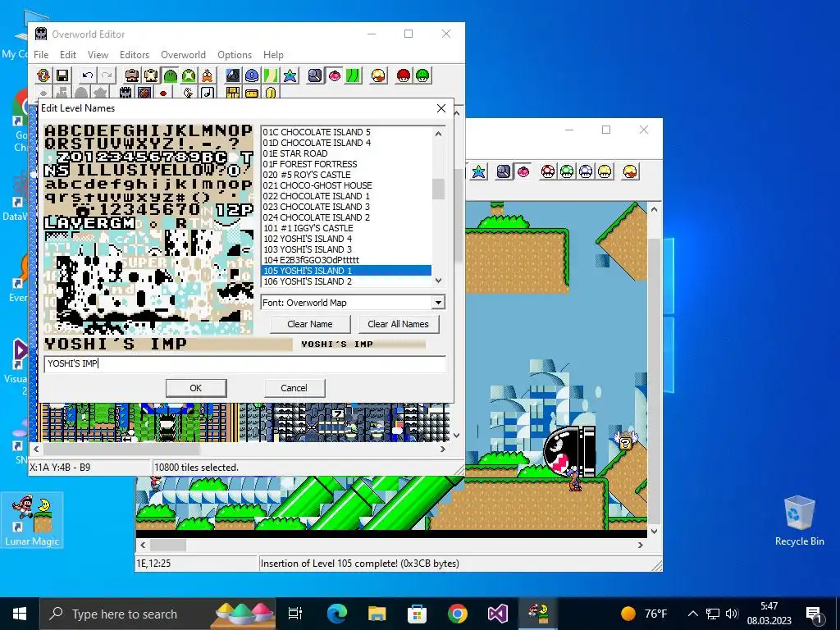The image size is (840, 630).
Task: Click the green striped tile icon in Overworld Editor
Action: (x=353, y=75)
